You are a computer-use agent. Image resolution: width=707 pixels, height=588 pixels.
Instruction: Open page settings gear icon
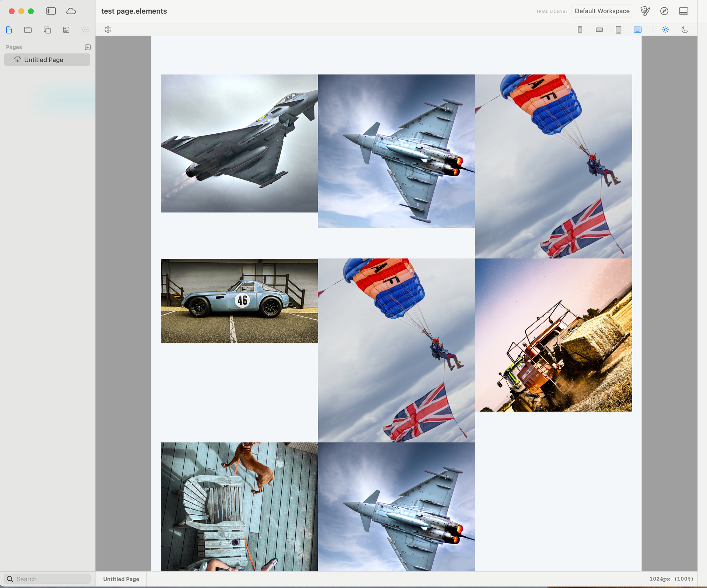point(108,29)
